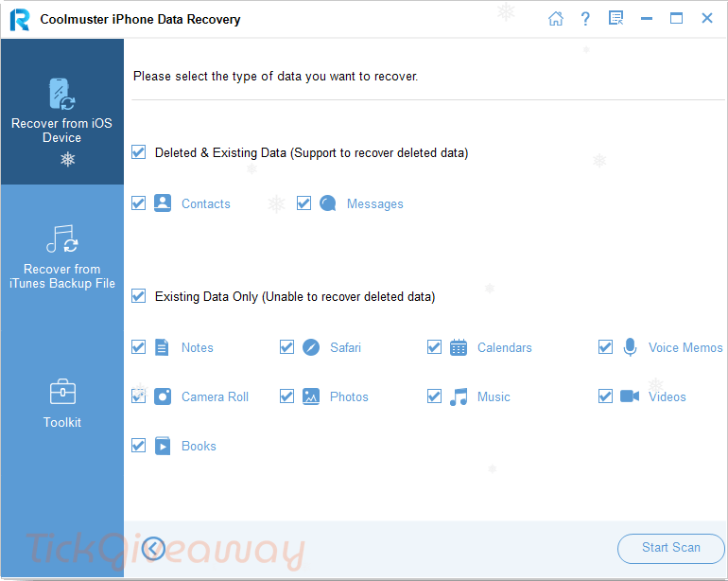Click the Camera Roll icon
Screen dimensions: 728x581
click(x=163, y=396)
